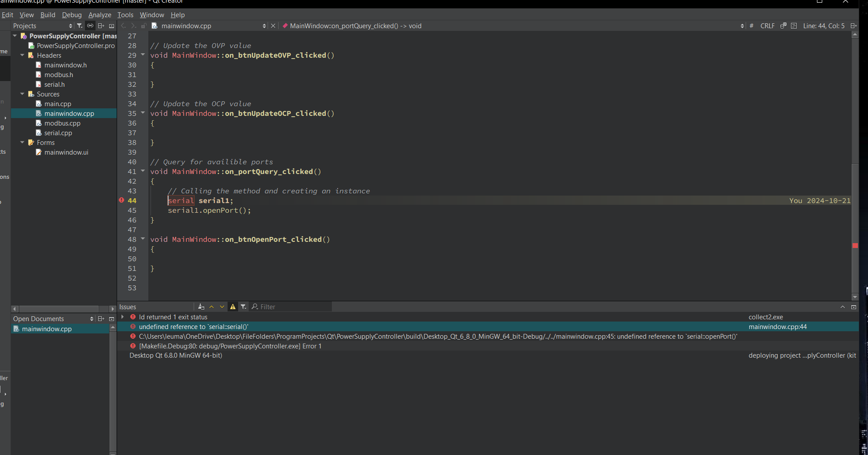Click the error marker beside line 44
Viewport: 868px width, 455px height.
tap(121, 200)
